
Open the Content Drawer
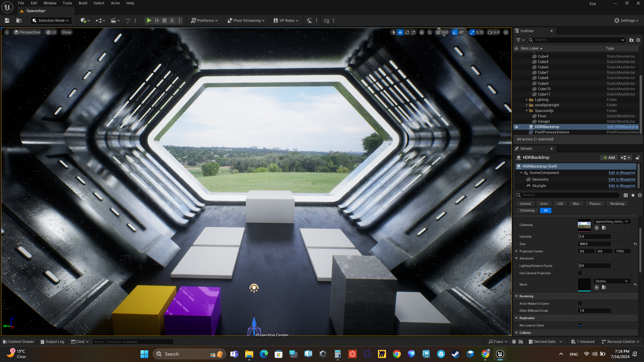coord(18,342)
